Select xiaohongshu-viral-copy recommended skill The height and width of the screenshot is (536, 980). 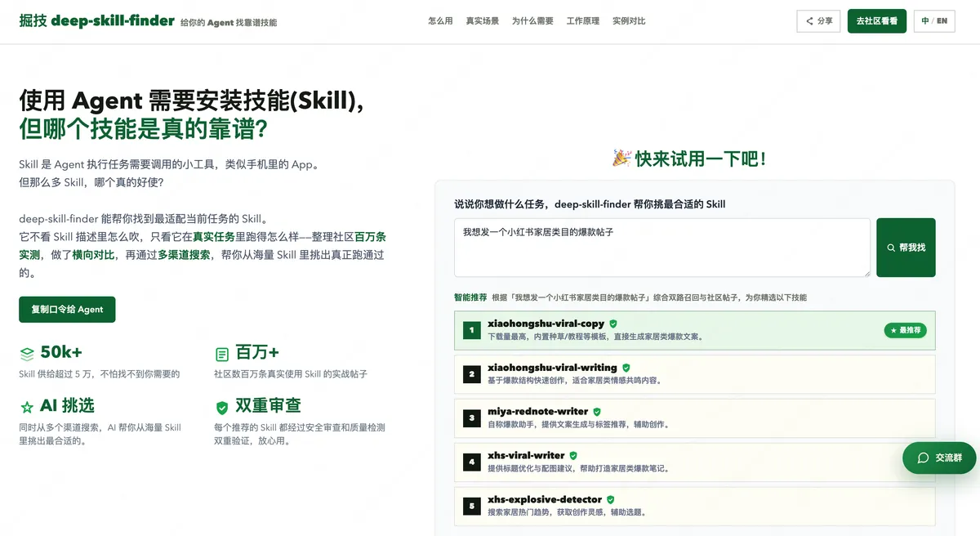click(695, 330)
